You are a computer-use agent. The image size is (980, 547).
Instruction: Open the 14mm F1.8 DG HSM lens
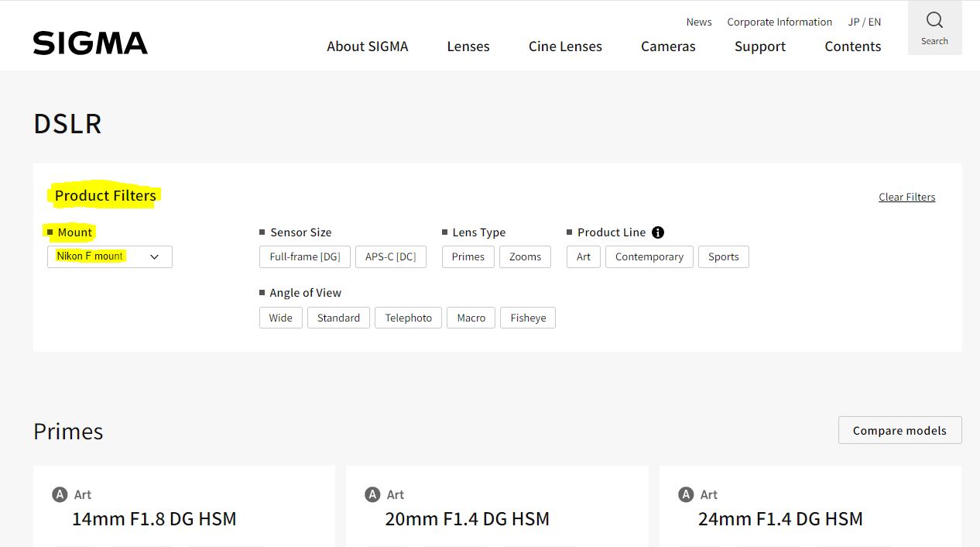click(154, 518)
